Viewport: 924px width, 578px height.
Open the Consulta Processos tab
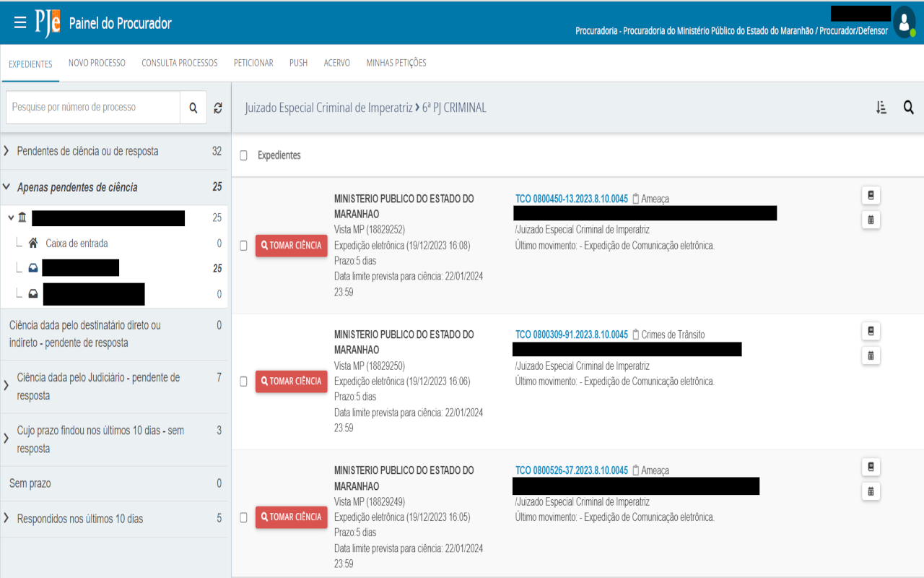(x=180, y=64)
